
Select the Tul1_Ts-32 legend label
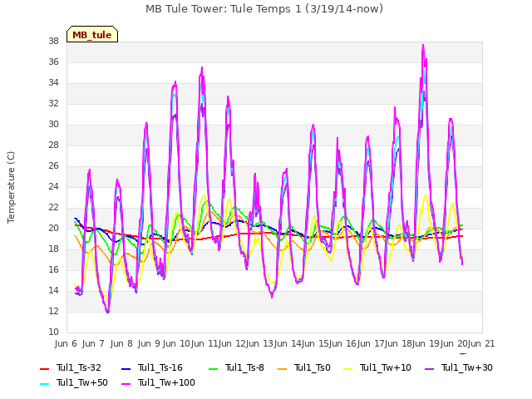(x=79, y=367)
